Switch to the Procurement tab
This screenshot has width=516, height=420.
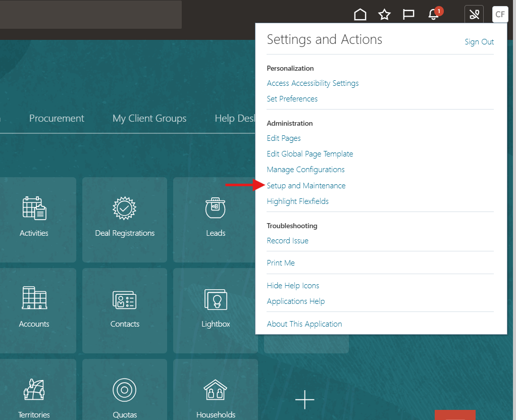click(57, 118)
